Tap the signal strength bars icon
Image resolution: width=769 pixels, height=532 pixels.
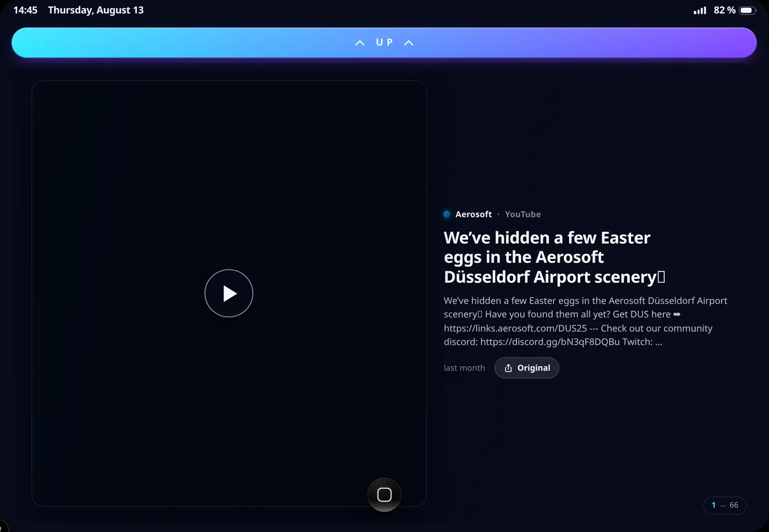click(700, 10)
